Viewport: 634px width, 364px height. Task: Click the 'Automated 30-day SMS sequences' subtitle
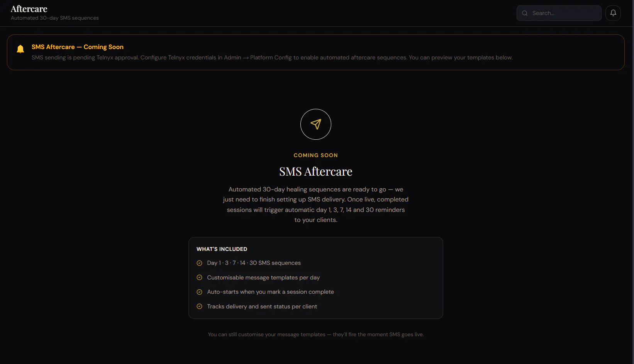pyautogui.click(x=55, y=18)
